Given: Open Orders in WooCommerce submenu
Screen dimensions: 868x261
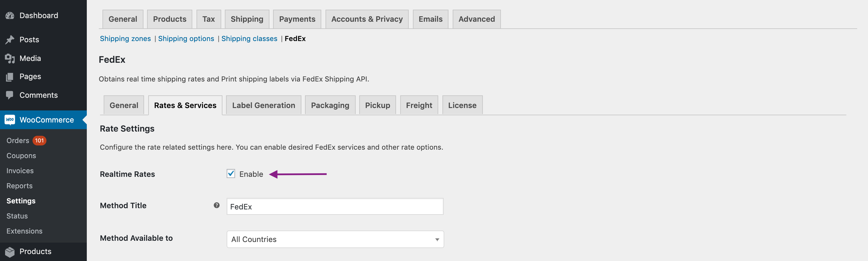Looking at the screenshot, I should pyautogui.click(x=18, y=141).
